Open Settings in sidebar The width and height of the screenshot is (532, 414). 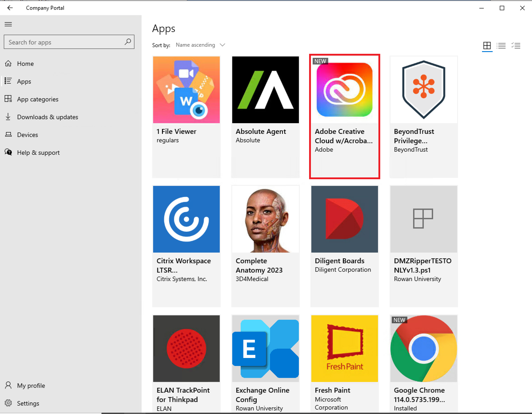point(28,403)
